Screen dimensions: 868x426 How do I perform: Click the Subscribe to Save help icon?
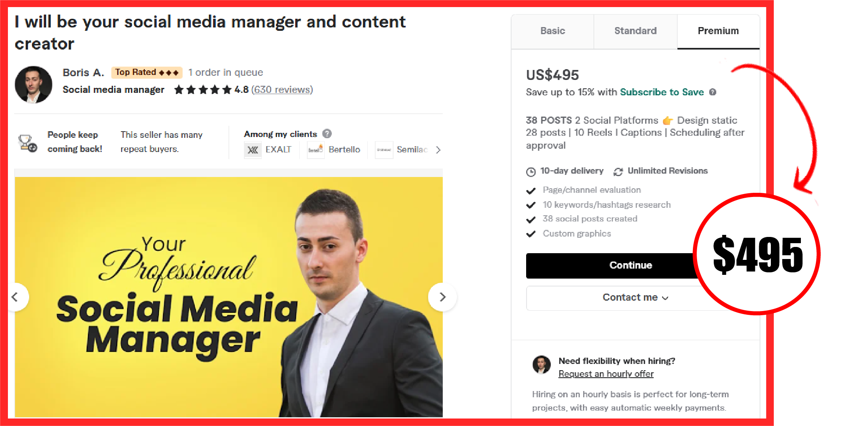pos(712,92)
